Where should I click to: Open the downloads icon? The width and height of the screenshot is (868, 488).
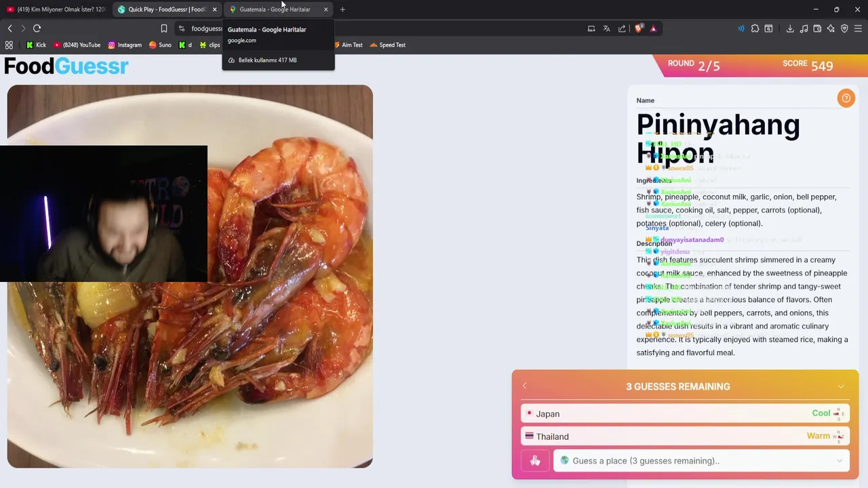[x=790, y=28]
